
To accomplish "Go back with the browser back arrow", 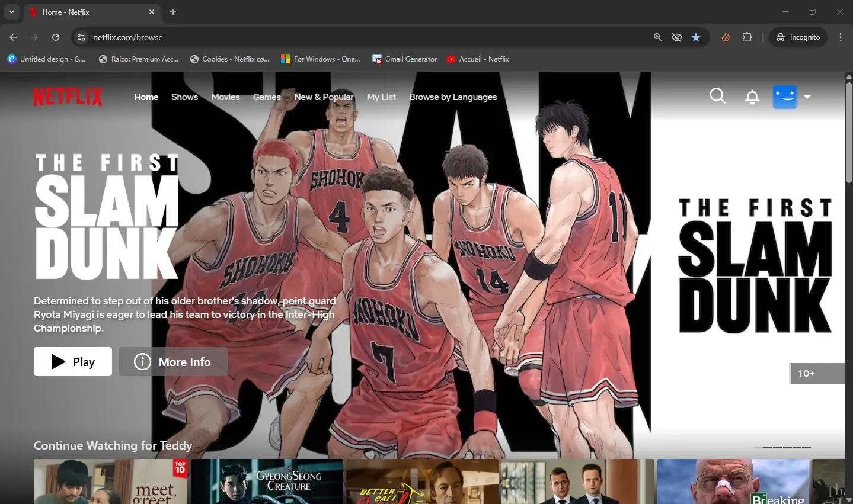I will point(13,37).
